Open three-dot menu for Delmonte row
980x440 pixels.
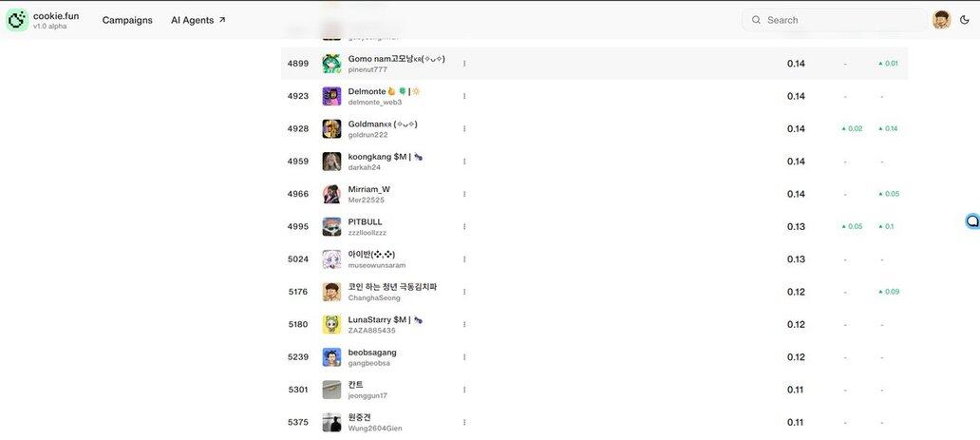tap(464, 96)
